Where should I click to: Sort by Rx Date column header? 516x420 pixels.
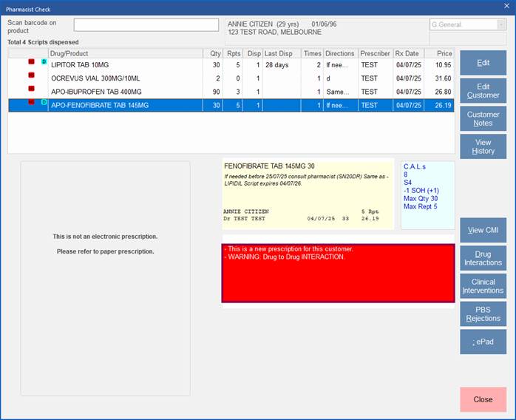[409, 53]
